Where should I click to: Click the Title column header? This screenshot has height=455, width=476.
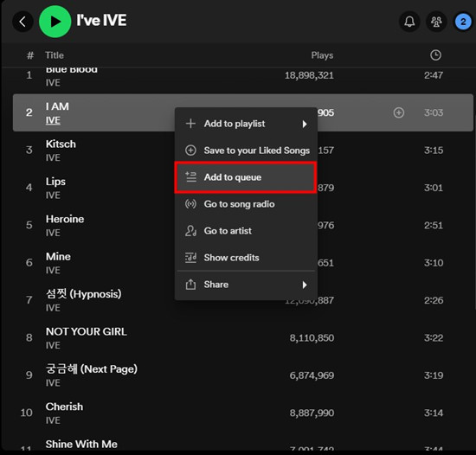pos(55,55)
